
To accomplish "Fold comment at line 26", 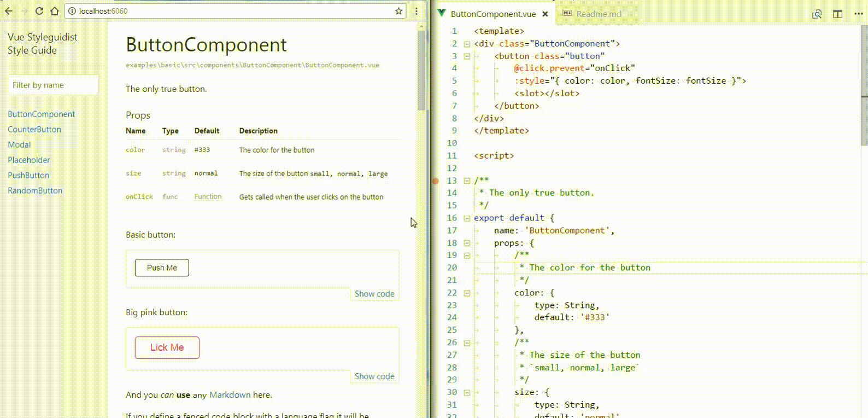I will [x=467, y=343].
